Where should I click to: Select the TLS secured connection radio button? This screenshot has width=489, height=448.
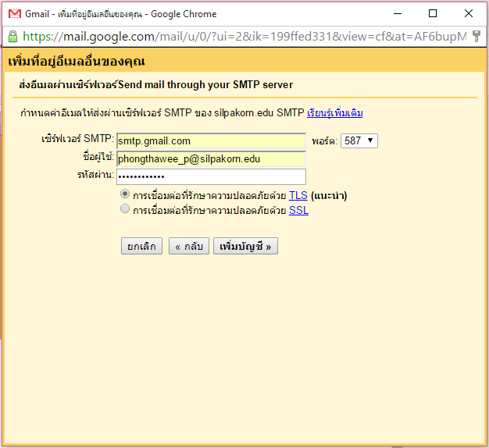(125, 194)
